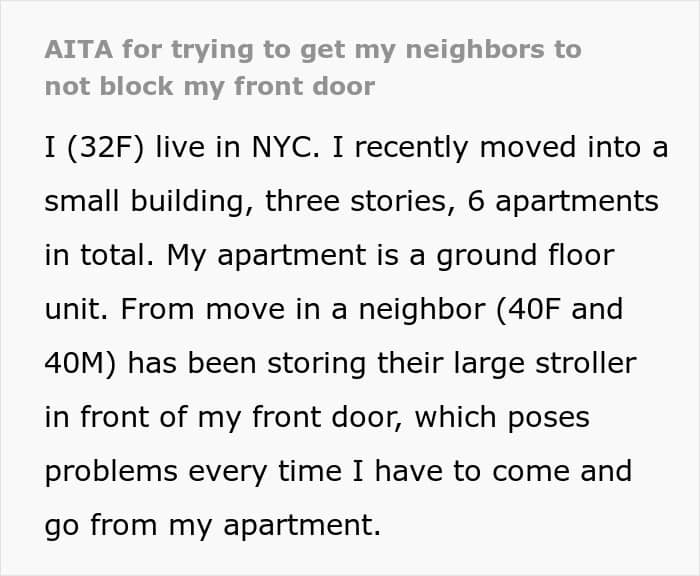Click the last line "go from my apartment."

coord(212,525)
